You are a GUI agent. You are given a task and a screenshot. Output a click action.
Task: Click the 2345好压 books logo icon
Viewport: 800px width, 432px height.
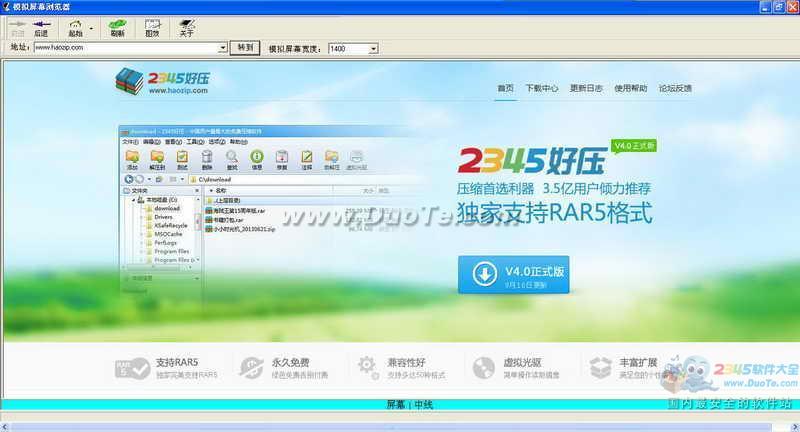pyautogui.click(x=130, y=81)
